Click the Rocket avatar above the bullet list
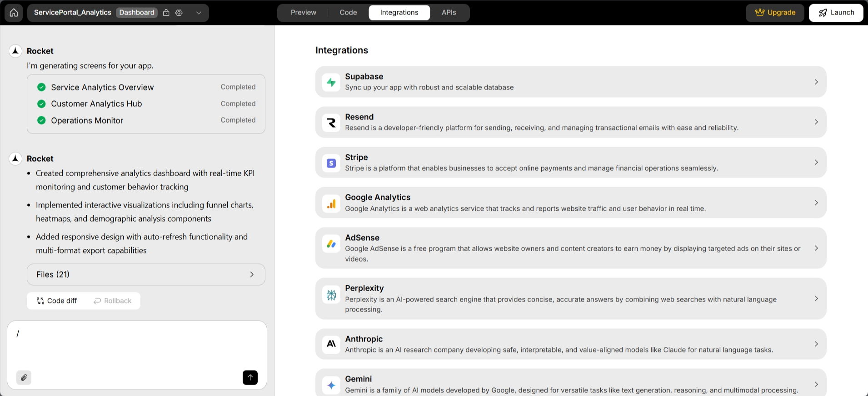The height and width of the screenshot is (396, 868). coord(15,158)
